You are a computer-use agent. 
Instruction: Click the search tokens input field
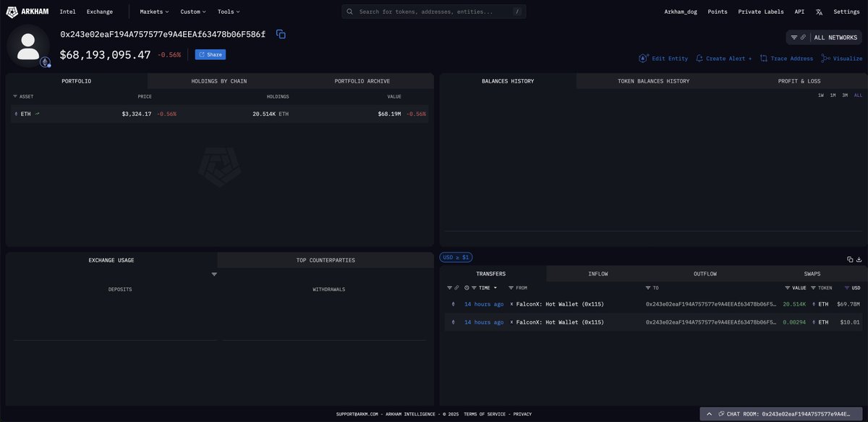[x=434, y=12]
